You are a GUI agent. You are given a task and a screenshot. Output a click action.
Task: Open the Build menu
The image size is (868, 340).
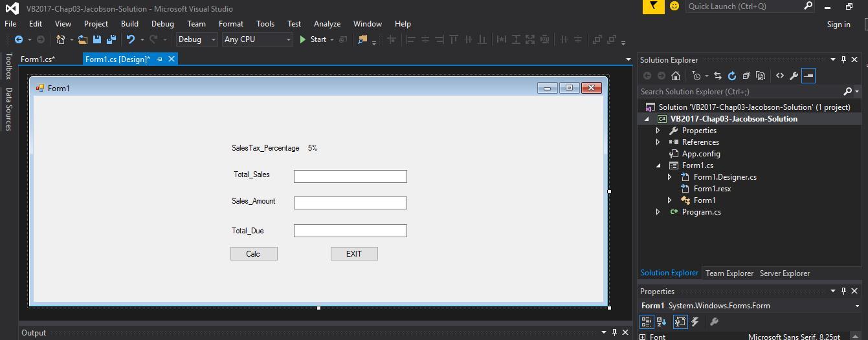pos(129,23)
